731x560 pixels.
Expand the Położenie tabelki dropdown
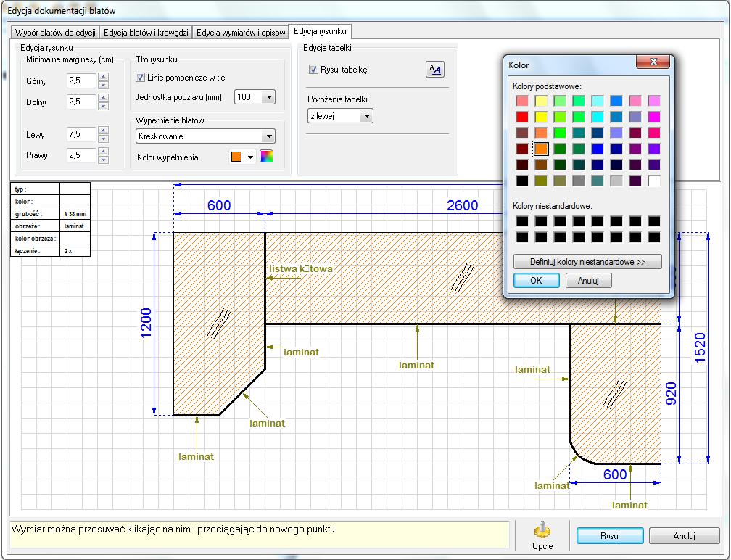click(x=367, y=116)
